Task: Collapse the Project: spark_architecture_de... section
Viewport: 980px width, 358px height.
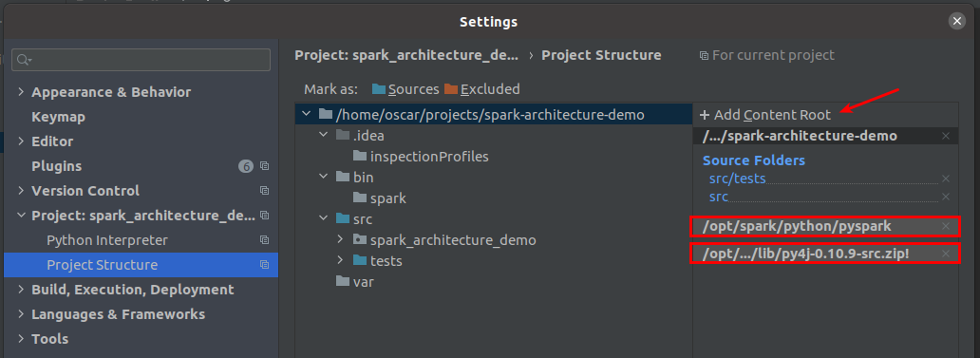Action: coord(21,216)
